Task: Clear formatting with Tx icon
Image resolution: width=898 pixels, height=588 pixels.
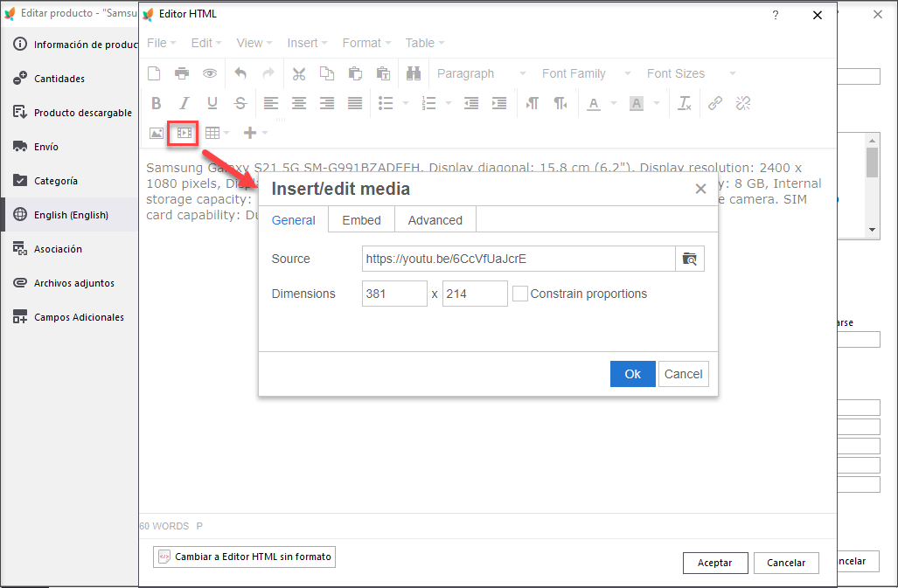Action: [685, 103]
